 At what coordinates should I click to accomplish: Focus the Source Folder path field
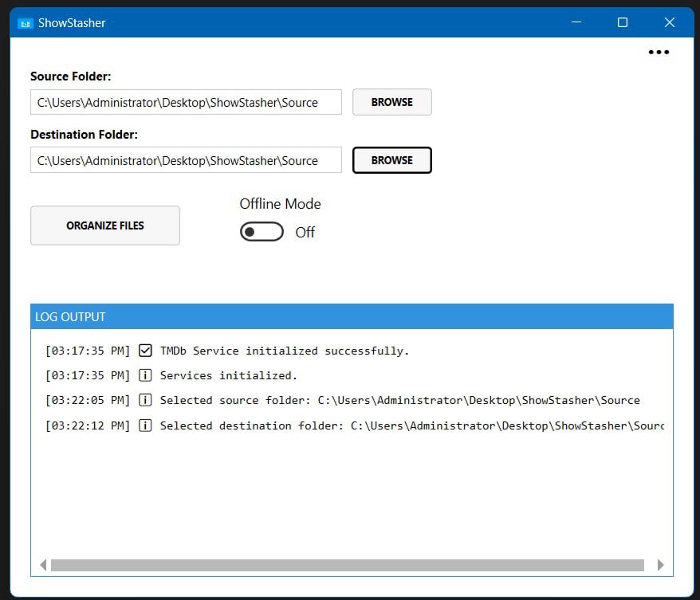186,102
